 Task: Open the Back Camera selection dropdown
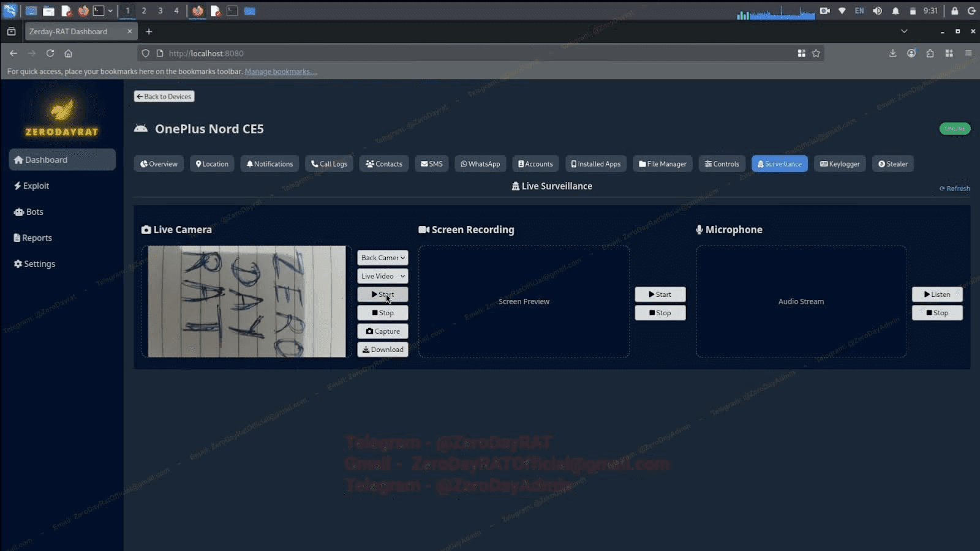[382, 257]
